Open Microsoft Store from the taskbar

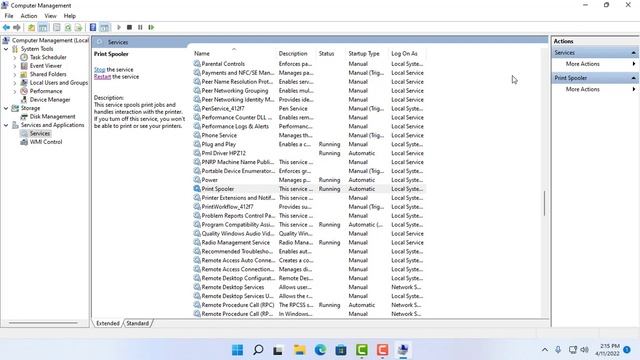coord(341,350)
